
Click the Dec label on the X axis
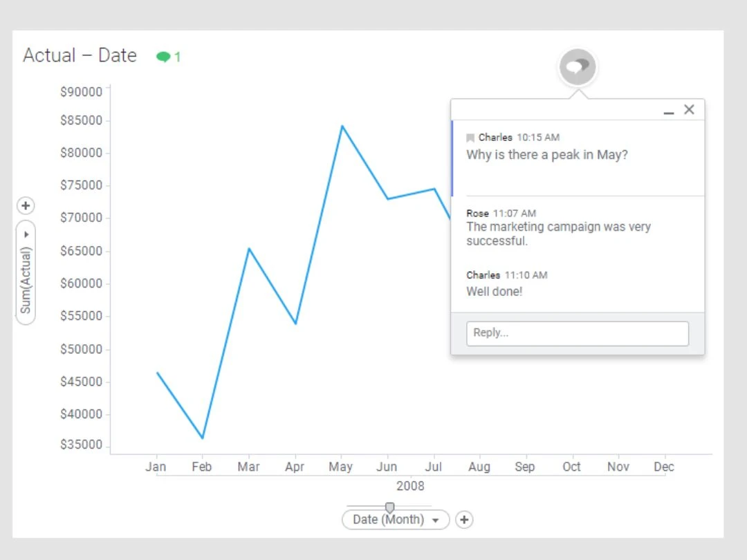663,467
